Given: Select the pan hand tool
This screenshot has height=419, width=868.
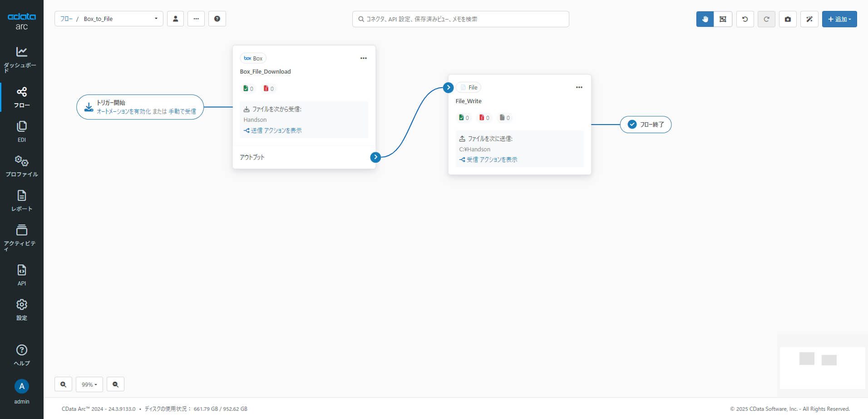Looking at the screenshot, I should click(x=705, y=19).
